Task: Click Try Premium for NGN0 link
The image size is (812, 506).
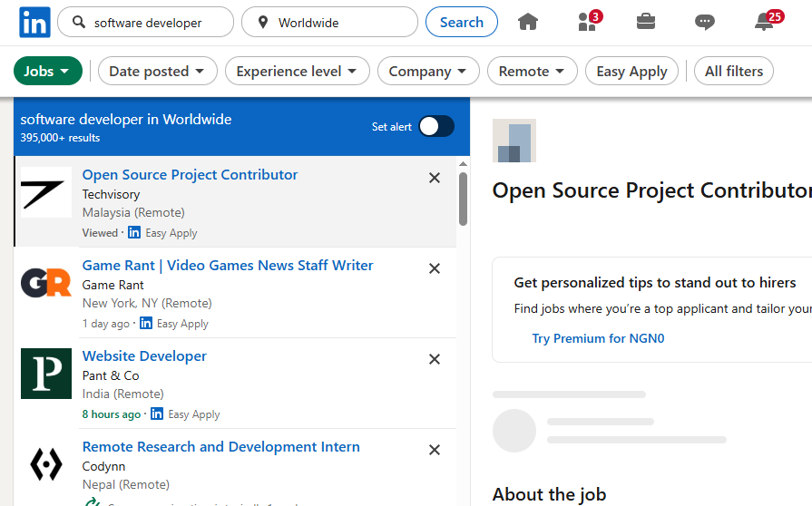Action: [598, 338]
